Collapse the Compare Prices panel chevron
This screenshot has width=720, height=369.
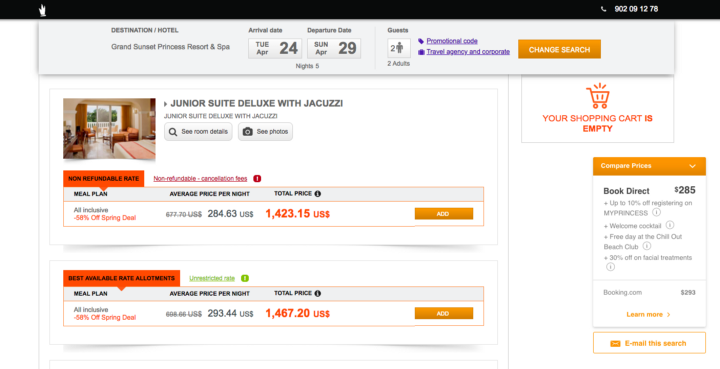pyautogui.click(x=692, y=166)
